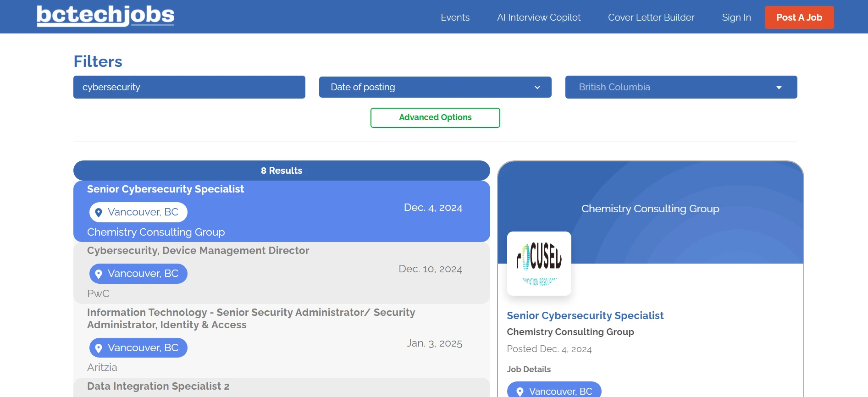
Task: Click Chemistry Consulting Group banner title
Action: 650,209
